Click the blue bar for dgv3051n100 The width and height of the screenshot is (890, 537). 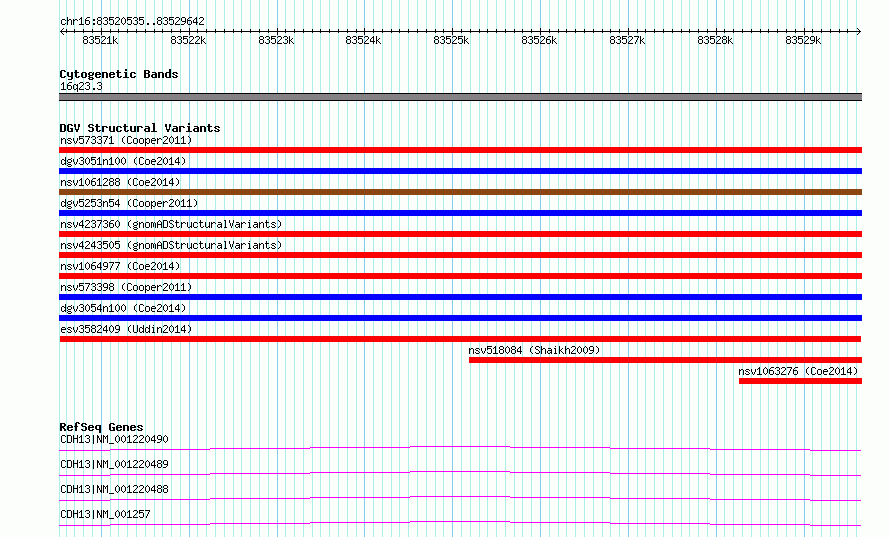460,171
